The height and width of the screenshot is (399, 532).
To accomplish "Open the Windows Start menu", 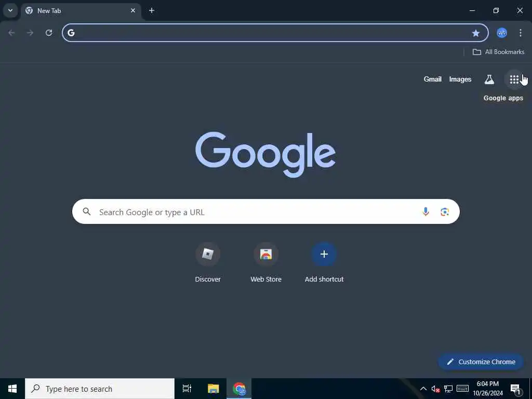I will (12, 389).
